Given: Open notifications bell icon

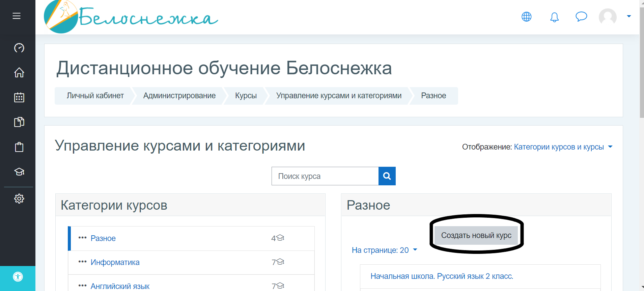Looking at the screenshot, I should tap(554, 17).
